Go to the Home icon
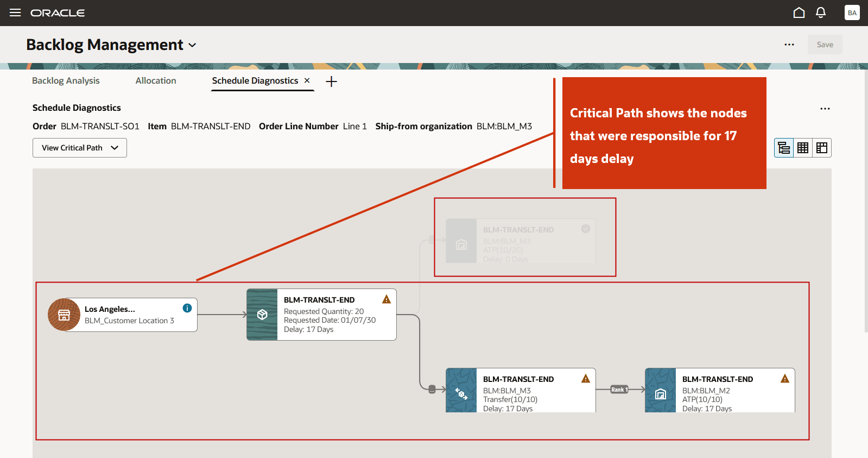This screenshot has width=868, height=458. 799,12
